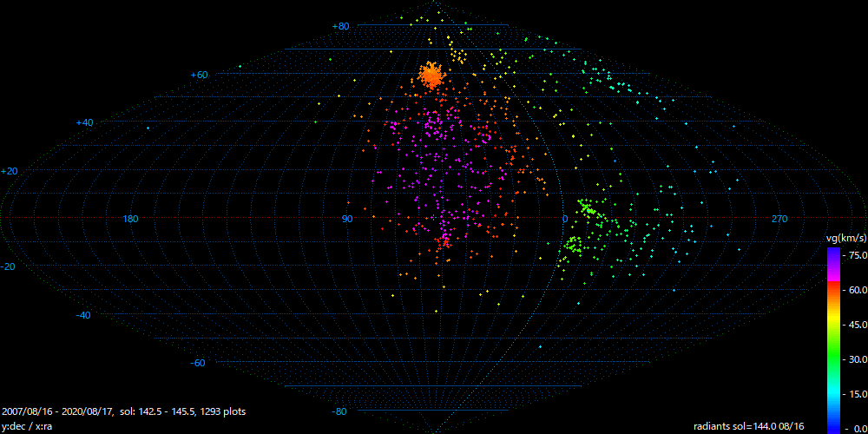The image size is (868, 434).
Task: Click the -40 declination label
Action: click(x=82, y=315)
